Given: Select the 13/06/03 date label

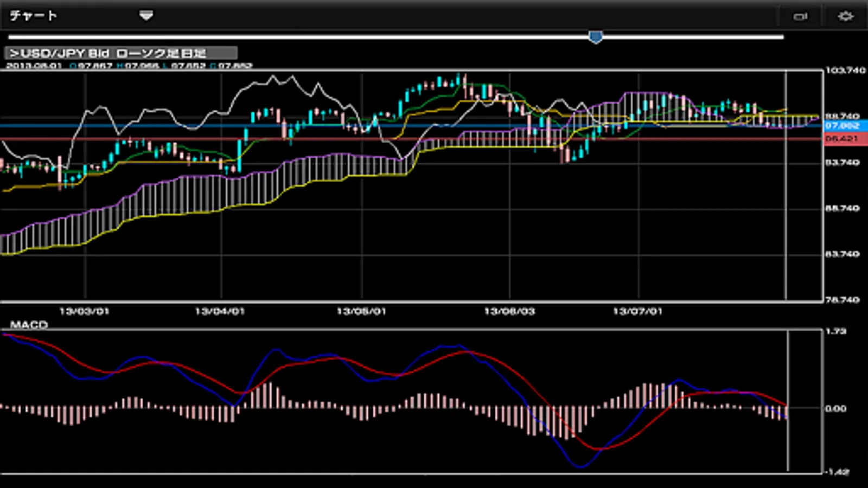Looking at the screenshot, I should click(509, 311).
